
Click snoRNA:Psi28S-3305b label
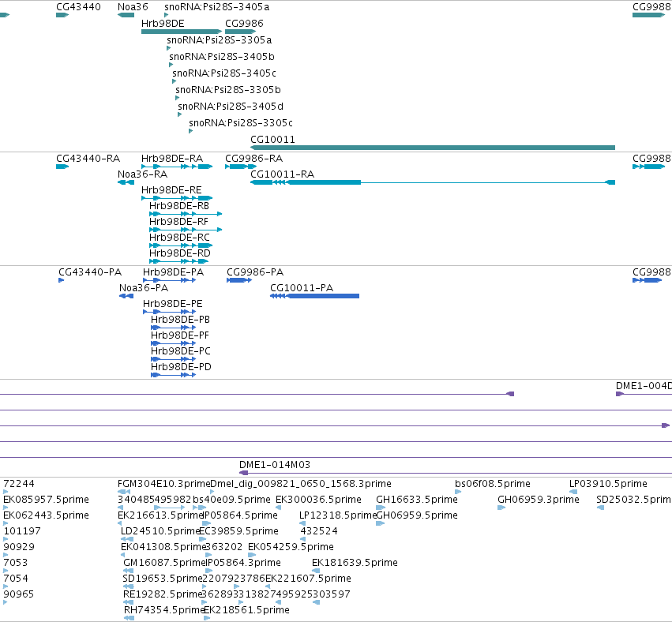pyautogui.click(x=228, y=89)
